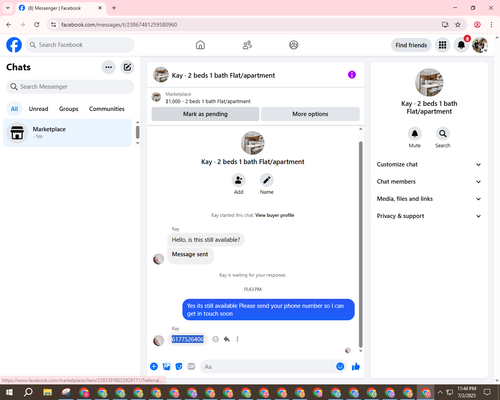Open Windows Start menu
This screenshot has height=400, width=500.
point(9,392)
